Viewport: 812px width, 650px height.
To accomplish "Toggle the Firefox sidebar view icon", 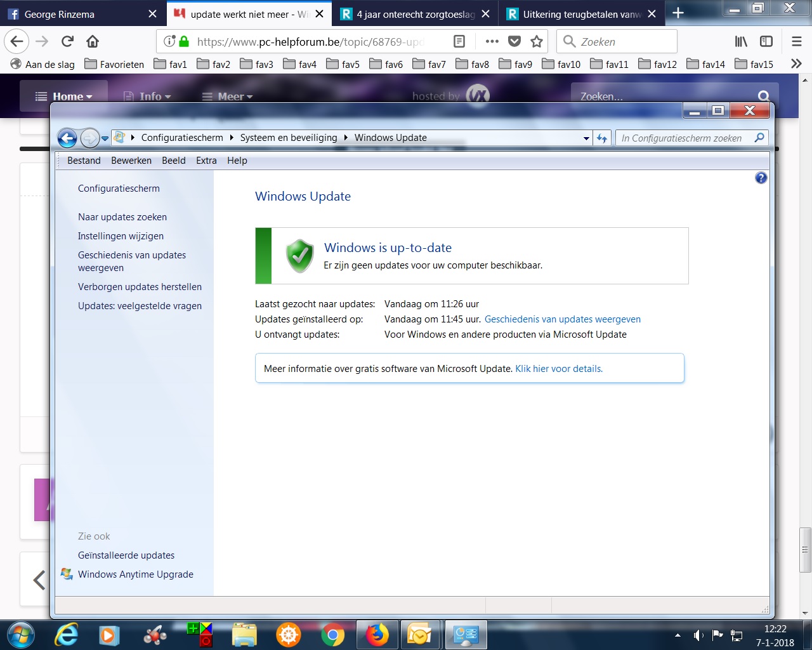I will click(x=766, y=42).
